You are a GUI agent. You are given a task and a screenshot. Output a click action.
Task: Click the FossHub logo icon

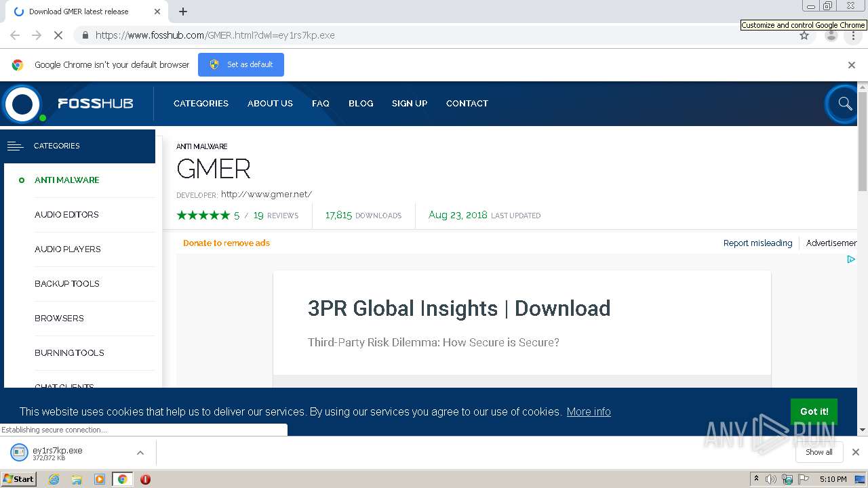point(22,104)
